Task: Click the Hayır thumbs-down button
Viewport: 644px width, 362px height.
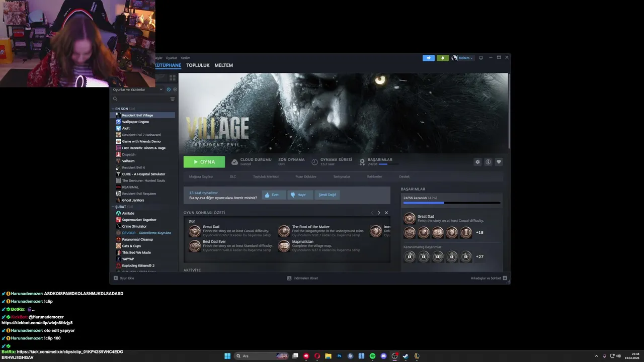Action: point(300,195)
